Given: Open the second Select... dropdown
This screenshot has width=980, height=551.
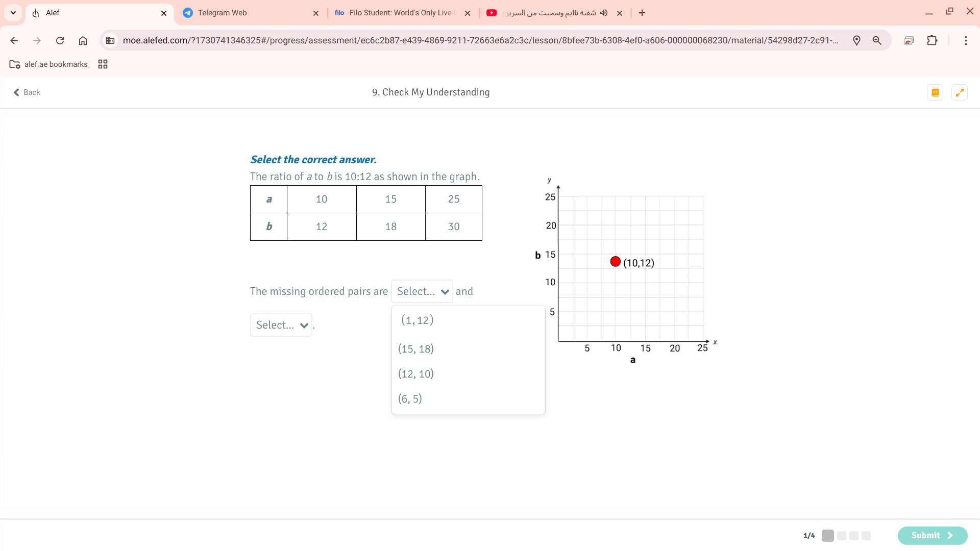Looking at the screenshot, I should point(281,325).
